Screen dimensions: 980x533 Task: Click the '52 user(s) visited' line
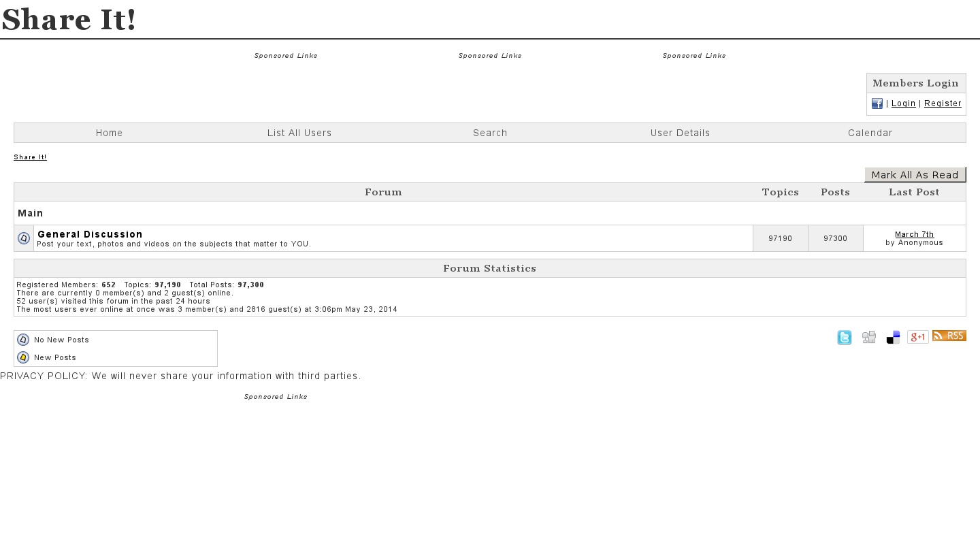point(113,301)
